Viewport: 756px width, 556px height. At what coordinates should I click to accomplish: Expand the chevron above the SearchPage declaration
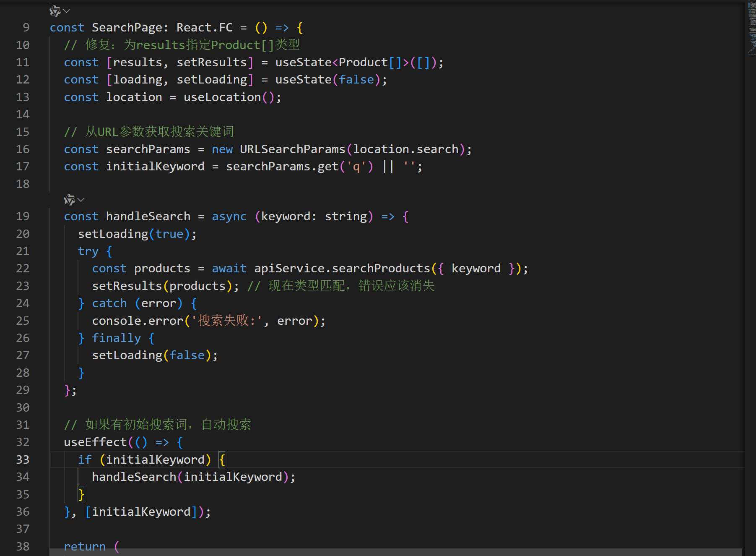pos(67,11)
